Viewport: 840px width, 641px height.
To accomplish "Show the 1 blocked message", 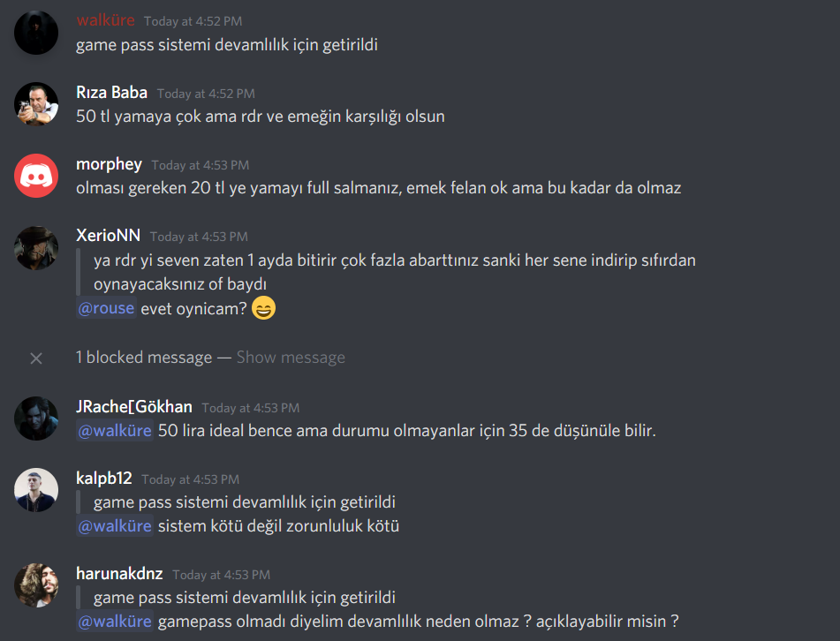I will 291,358.
